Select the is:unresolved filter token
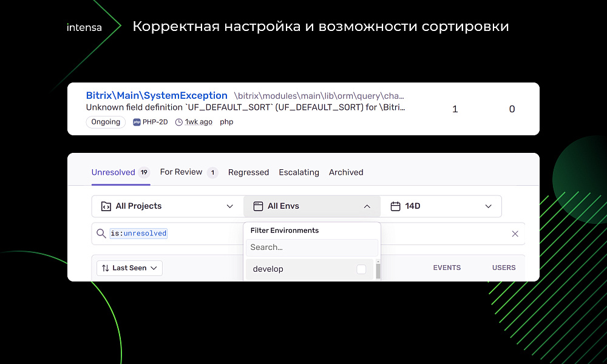Viewport: 607px width, 364px height. [138, 233]
